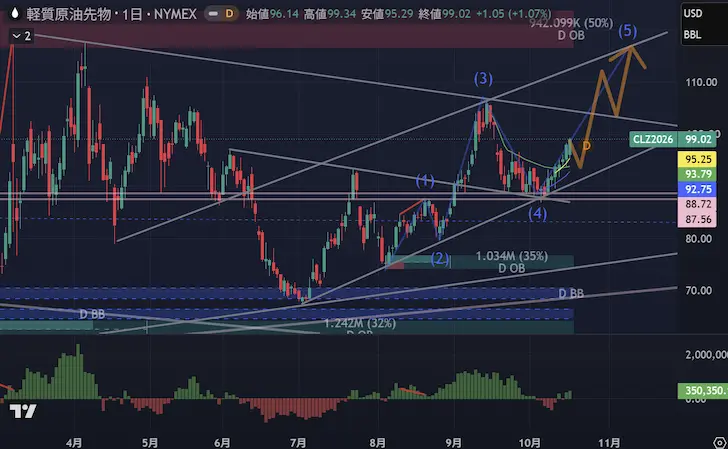Image resolution: width=728 pixels, height=449 pixels.
Task: Click the 11月 date axis label
Action: click(610, 442)
